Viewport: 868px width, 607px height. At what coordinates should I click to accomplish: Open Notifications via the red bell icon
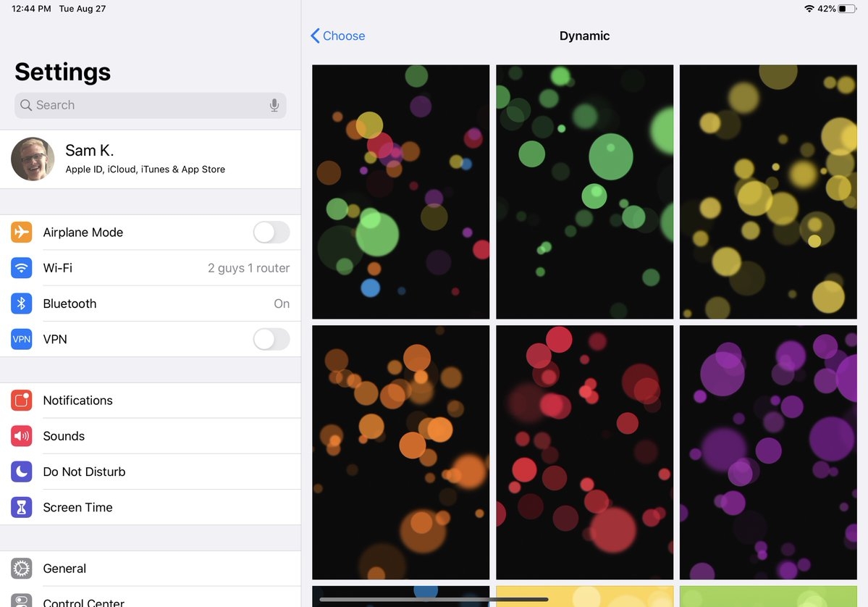click(x=21, y=400)
